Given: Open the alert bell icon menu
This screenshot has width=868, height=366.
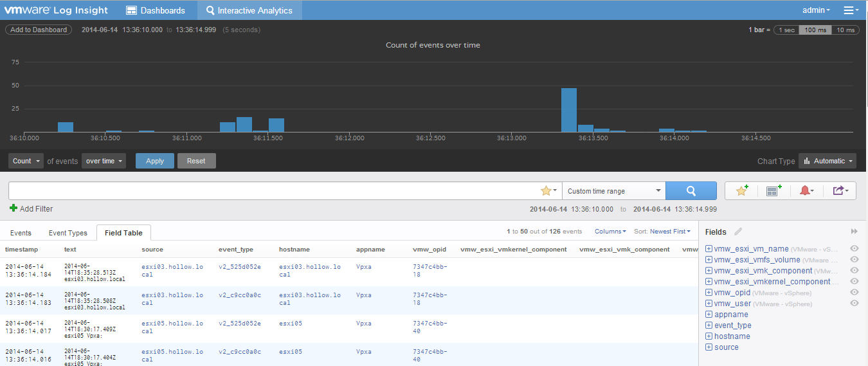Looking at the screenshot, I should coord(806,190).
